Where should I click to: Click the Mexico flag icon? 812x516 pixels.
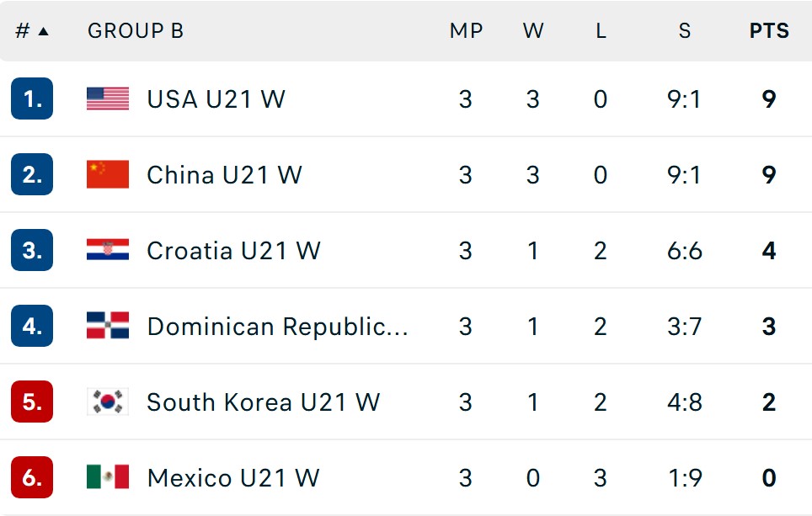pyautogui.click(x=108, y=476)
